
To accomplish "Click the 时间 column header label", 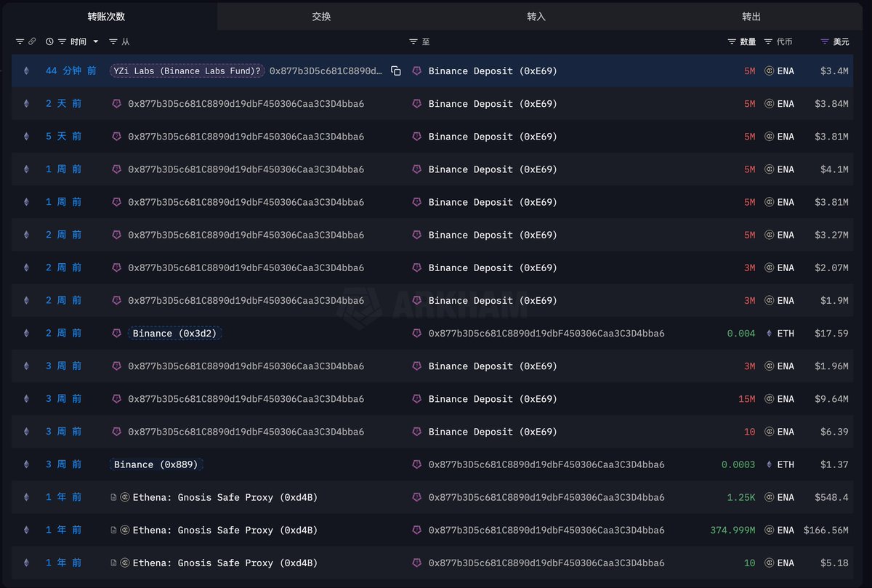I will 79,42.
